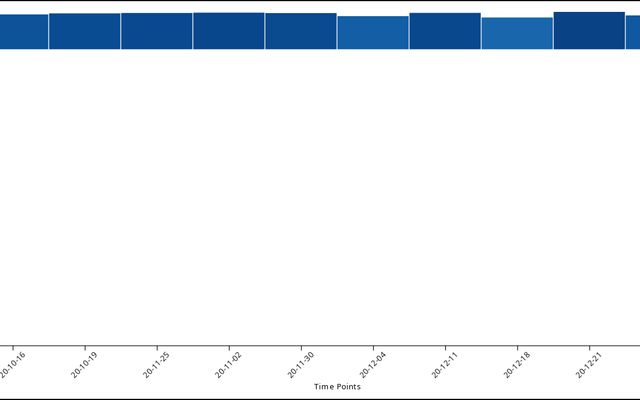This screenshot has height=400, width=640.
Task: Click the "Time Points" axis title
Action: pos(337,387)
